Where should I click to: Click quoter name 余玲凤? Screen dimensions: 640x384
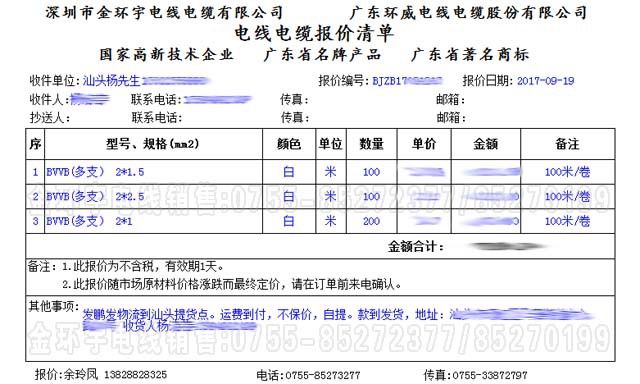point(81,374)
